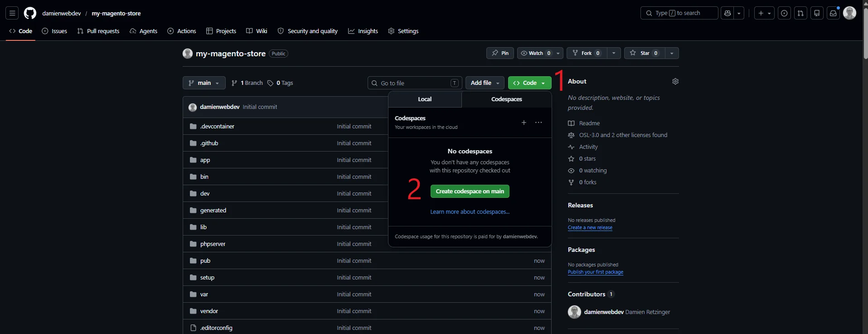Open the Projects tab
Image resolution: width=868 pixels, height=334 pixels.
(221, 31)
